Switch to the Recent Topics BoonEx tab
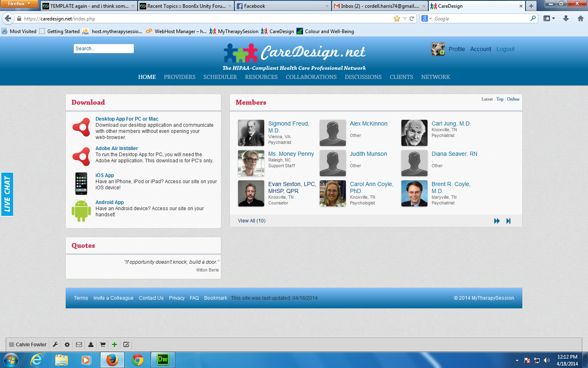 tap(186, 6)
